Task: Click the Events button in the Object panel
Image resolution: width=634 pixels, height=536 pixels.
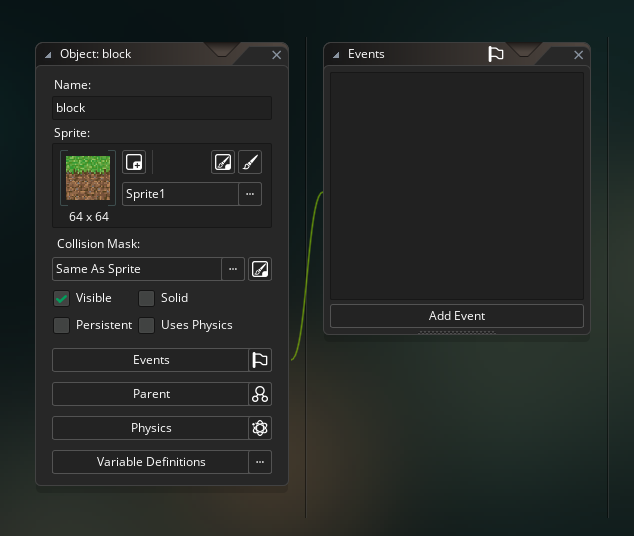Action: click(x=150, y=360)
